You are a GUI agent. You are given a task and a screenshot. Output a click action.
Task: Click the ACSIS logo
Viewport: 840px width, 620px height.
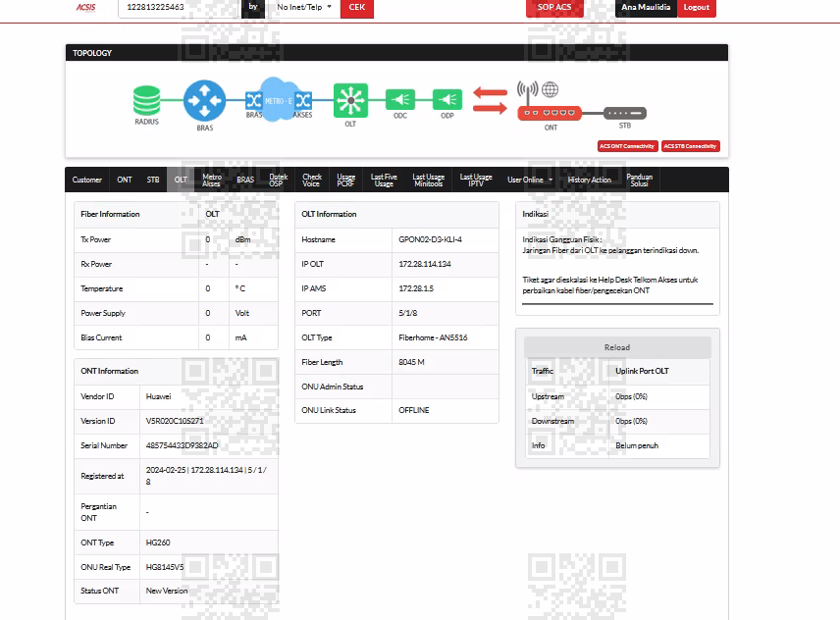click(x=85, y=7)
